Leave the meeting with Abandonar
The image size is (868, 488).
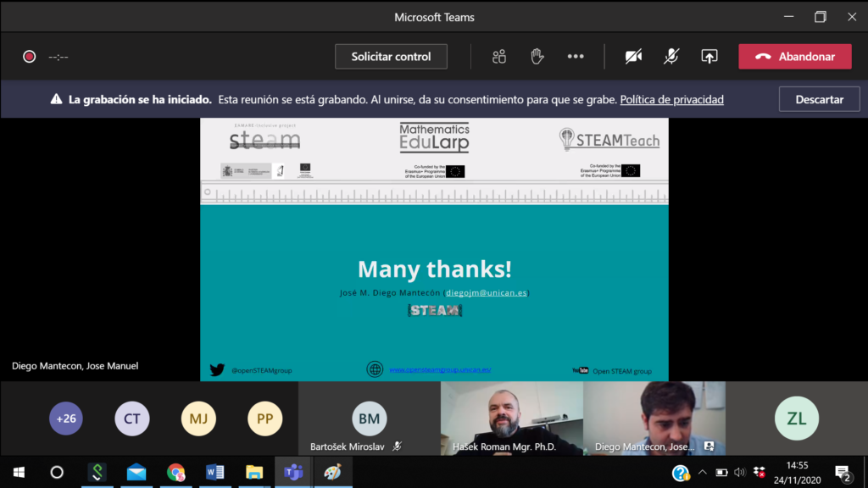point(794,57)
